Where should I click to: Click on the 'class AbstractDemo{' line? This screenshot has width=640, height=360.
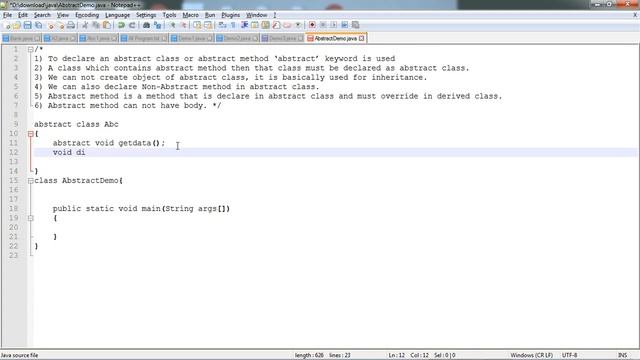(78, 180)
